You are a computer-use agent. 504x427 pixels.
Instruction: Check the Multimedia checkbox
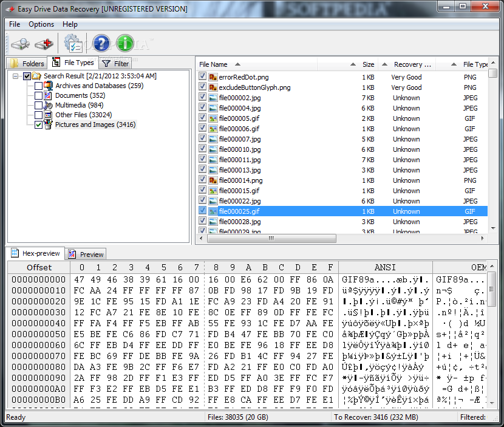pyautogui.click(x=38, y=105)
